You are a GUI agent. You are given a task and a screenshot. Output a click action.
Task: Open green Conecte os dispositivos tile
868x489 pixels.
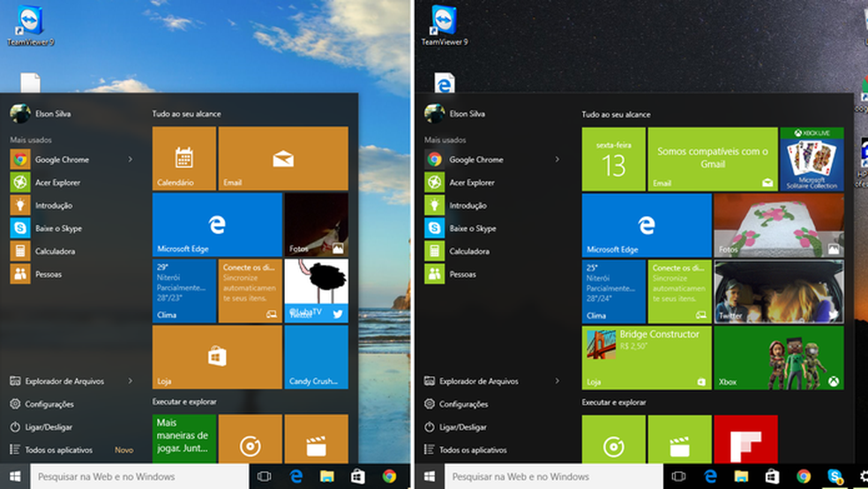coord(680,292)
